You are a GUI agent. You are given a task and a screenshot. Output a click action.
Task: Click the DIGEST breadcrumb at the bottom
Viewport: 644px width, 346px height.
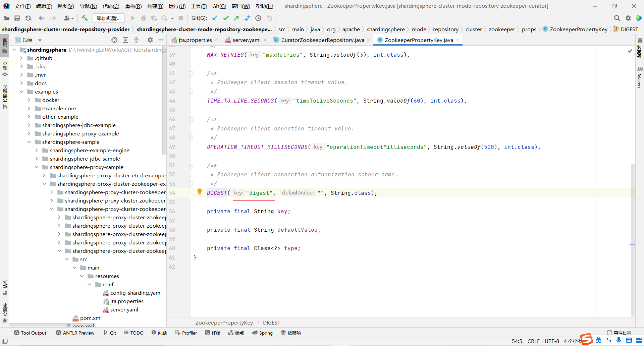click(271, 323)
